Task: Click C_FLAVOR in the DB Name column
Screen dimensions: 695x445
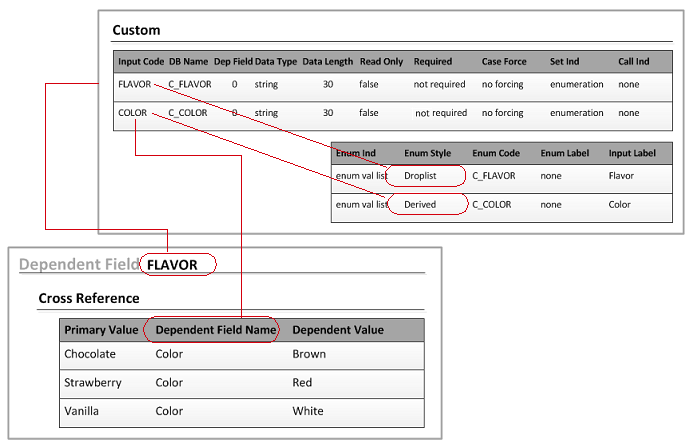Action: (190, 85)
